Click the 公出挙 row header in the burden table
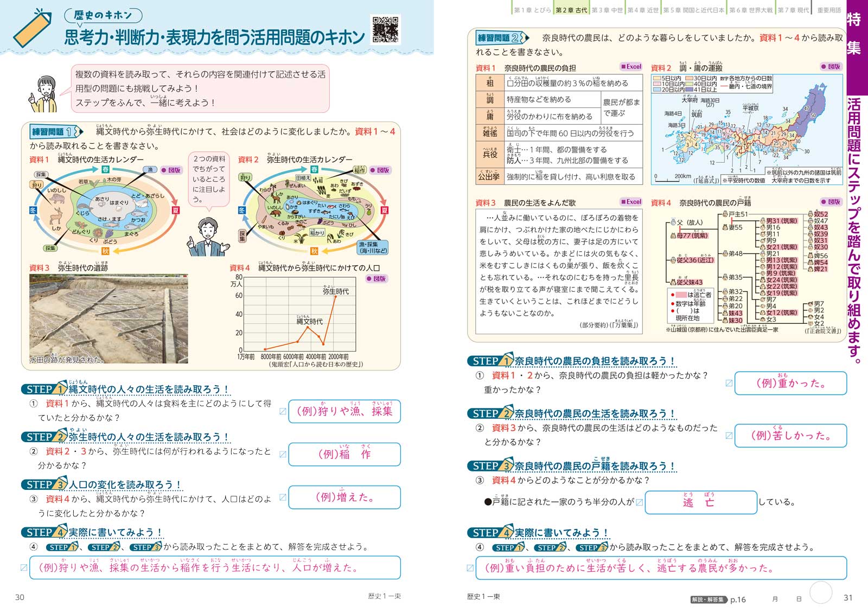This screenshot has width=868, height=613. 490,176
